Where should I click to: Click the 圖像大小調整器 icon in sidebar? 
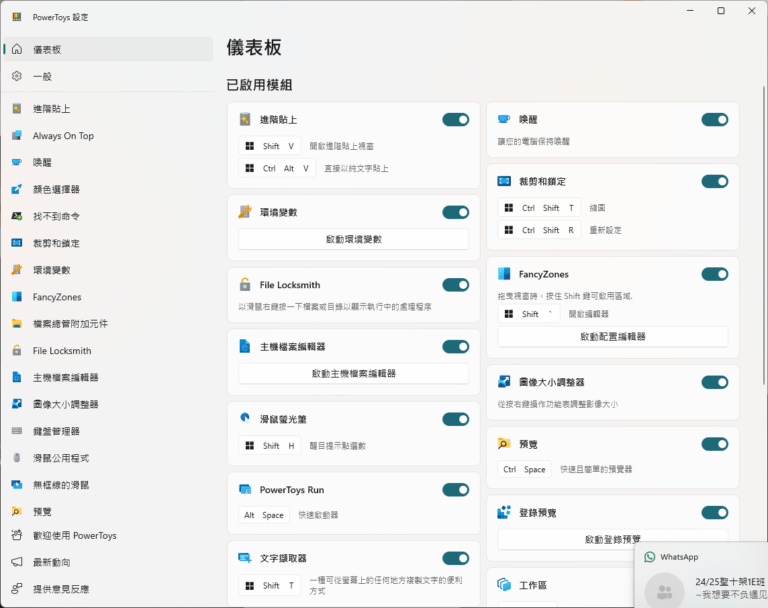click(17, 404)
